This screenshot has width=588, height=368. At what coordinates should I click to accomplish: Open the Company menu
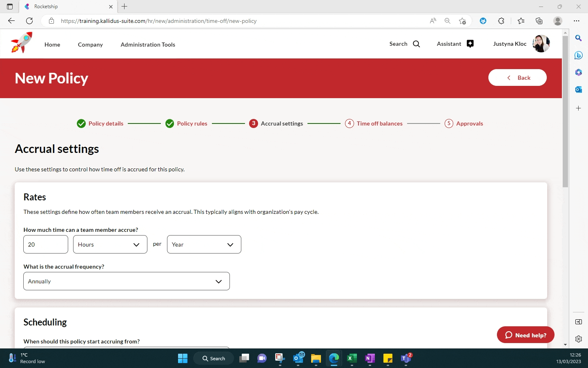click(x=90, y=45)
